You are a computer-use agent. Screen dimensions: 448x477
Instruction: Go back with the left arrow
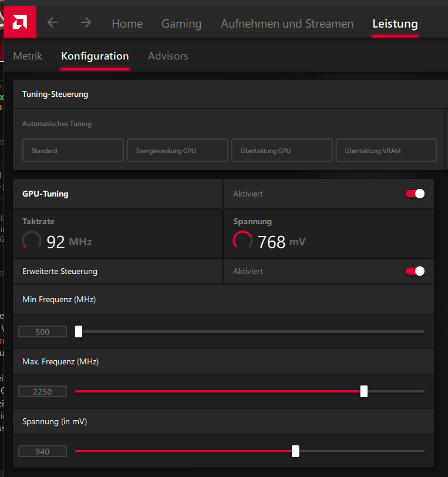pos(52,22)
